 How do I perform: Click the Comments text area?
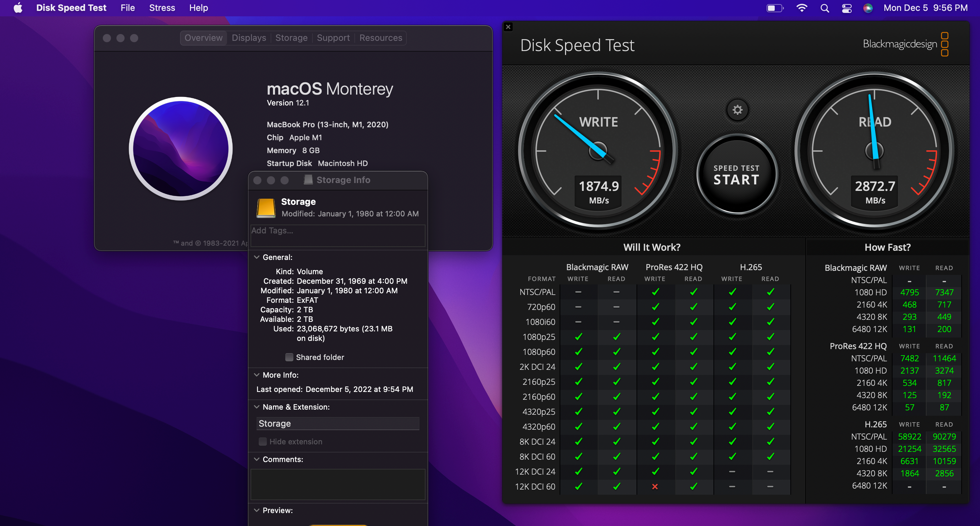coord(337,484)
